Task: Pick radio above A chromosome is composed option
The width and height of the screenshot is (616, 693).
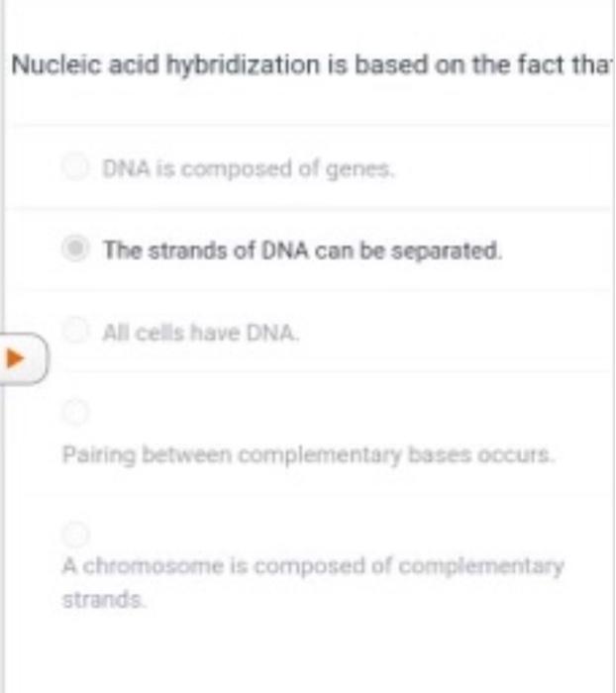Action: click(x=75, y=534)
